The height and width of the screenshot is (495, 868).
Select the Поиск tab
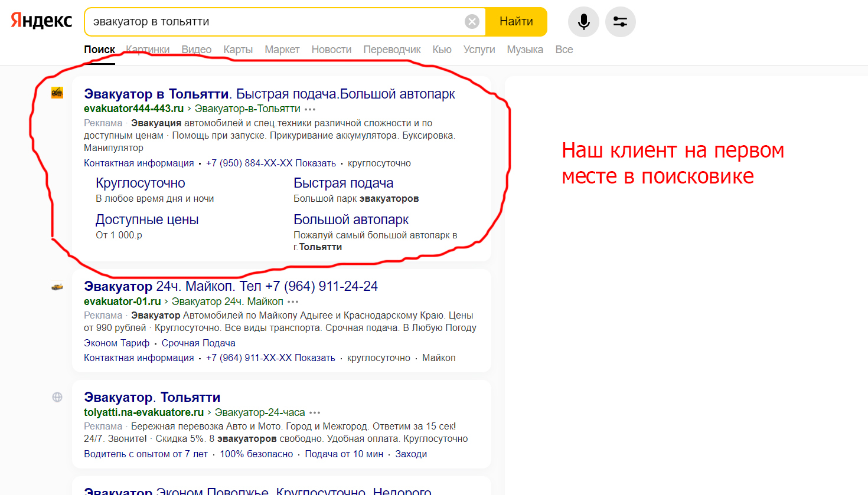click(x=99, y=50)
